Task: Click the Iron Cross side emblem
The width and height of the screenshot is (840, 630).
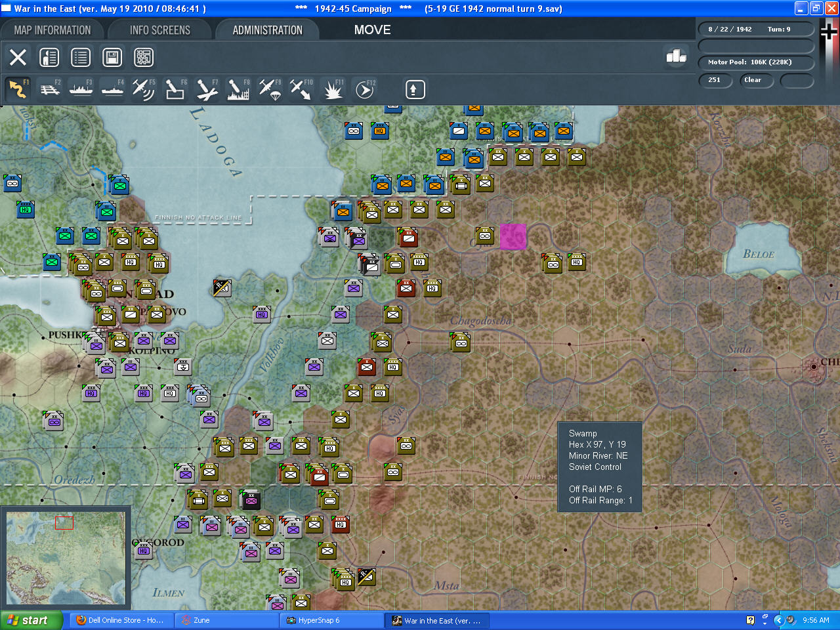Action: (x=829, y=31)
